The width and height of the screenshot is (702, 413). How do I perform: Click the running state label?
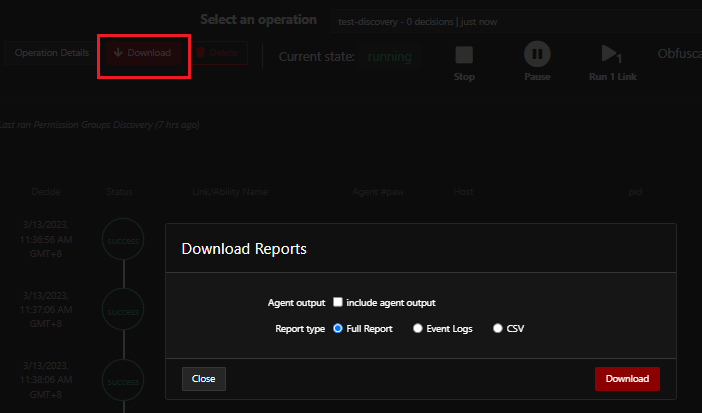(390, 57)
